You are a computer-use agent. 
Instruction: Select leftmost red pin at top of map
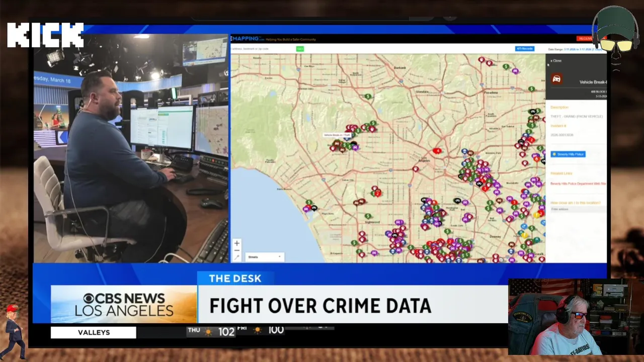click(481, 60)
